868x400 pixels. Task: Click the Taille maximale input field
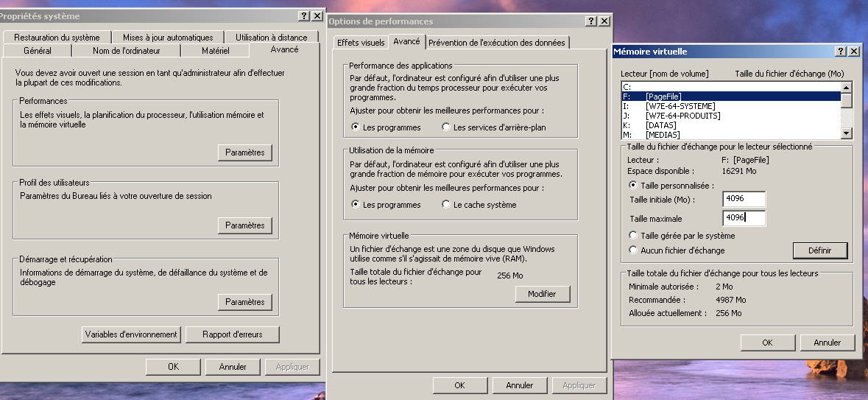(744, 218)
